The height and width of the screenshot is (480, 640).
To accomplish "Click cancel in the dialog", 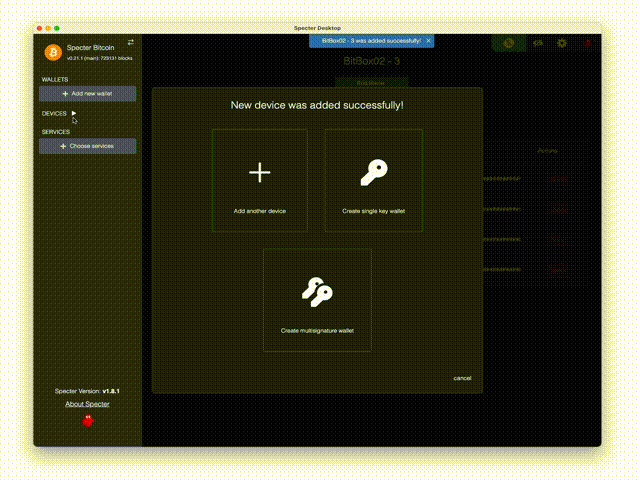I will [x=462, y=378].
